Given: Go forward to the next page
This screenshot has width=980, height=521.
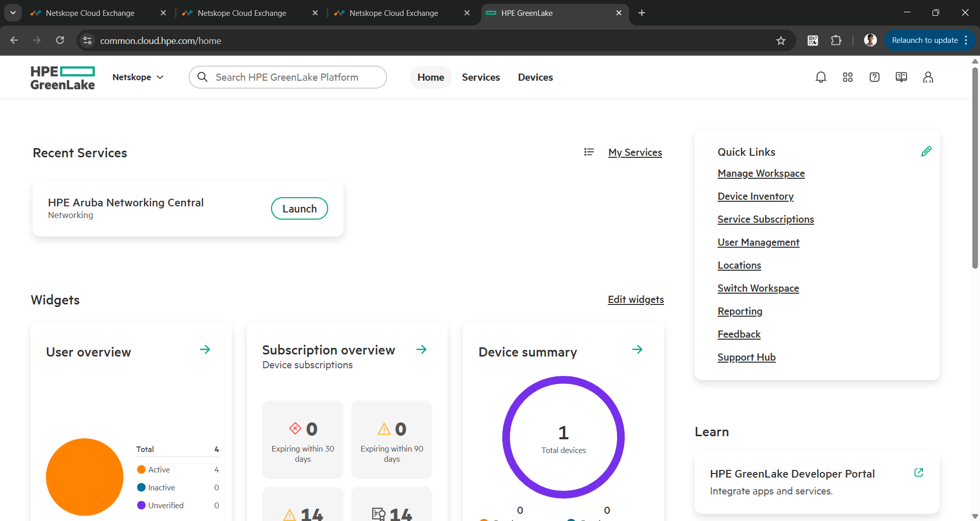Looking at the screenshot, I should point(37,40).
